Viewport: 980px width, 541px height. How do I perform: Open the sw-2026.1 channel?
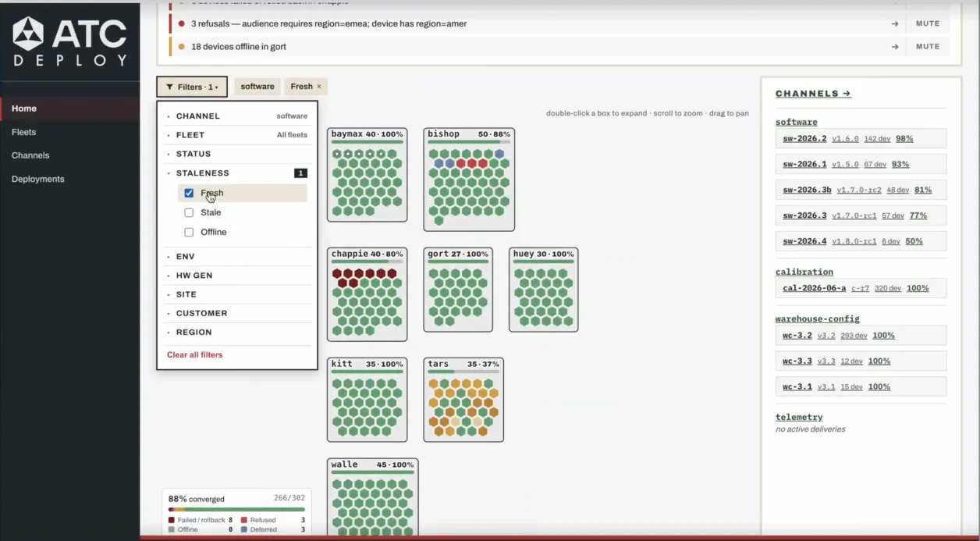(804, 164)
